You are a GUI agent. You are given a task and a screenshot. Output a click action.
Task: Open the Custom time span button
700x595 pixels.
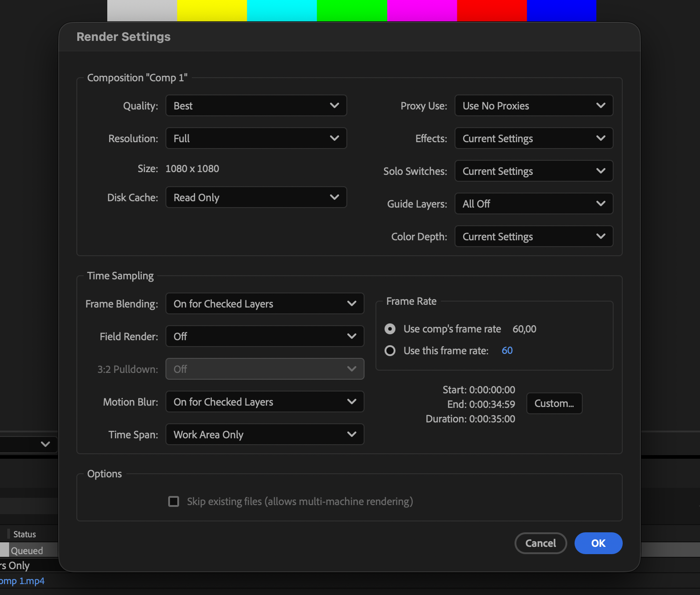[555, 403]
